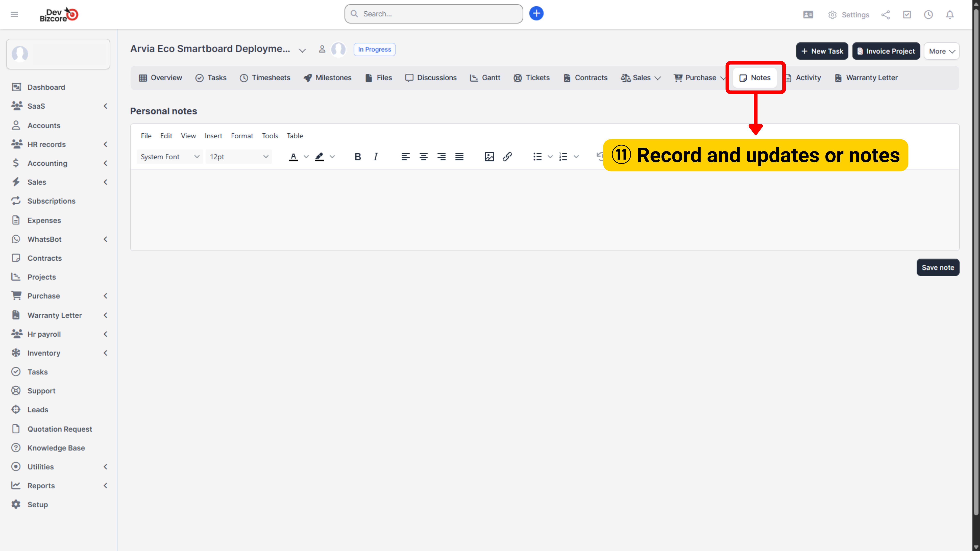This screenshot has height=551, width=980.
Task: Open the text color picker arrow
Action: click(x=306, y=157)
